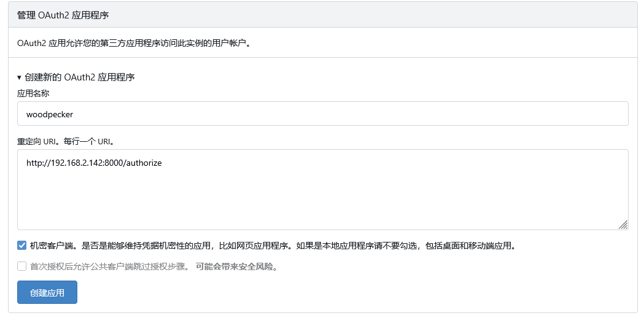Click the 重定向 URI field label
This screenshot has width=644, height=318.
[x=37, y=141]
